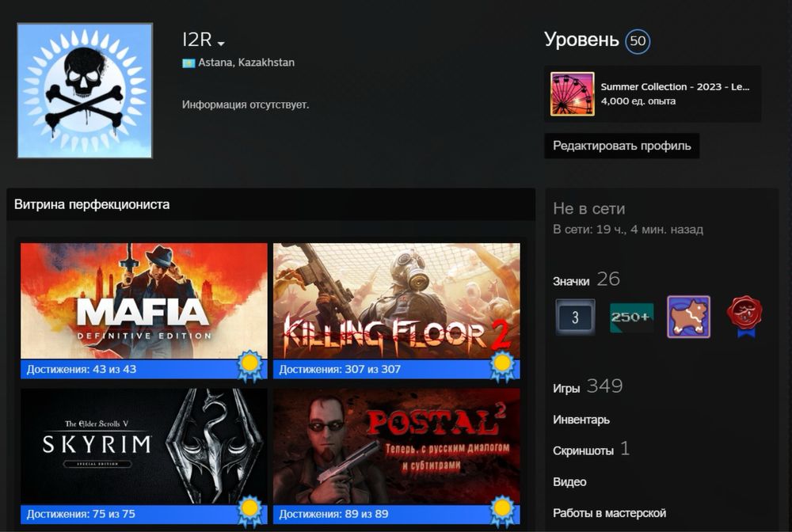This screenshot has width=792, height=532.
Task: Click the screenshots count 1
Action: point(625,448)
